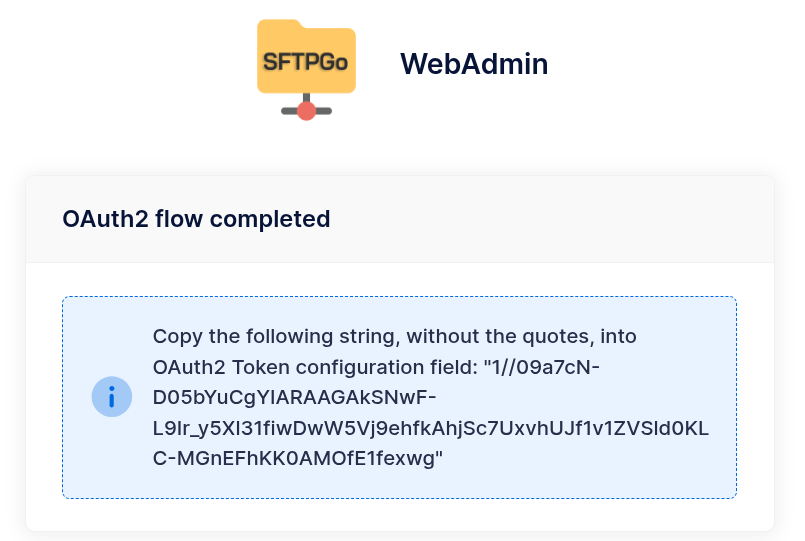Click the WebAdmin title text
This screenshot has height=541, width=805.
coord(474,64)
